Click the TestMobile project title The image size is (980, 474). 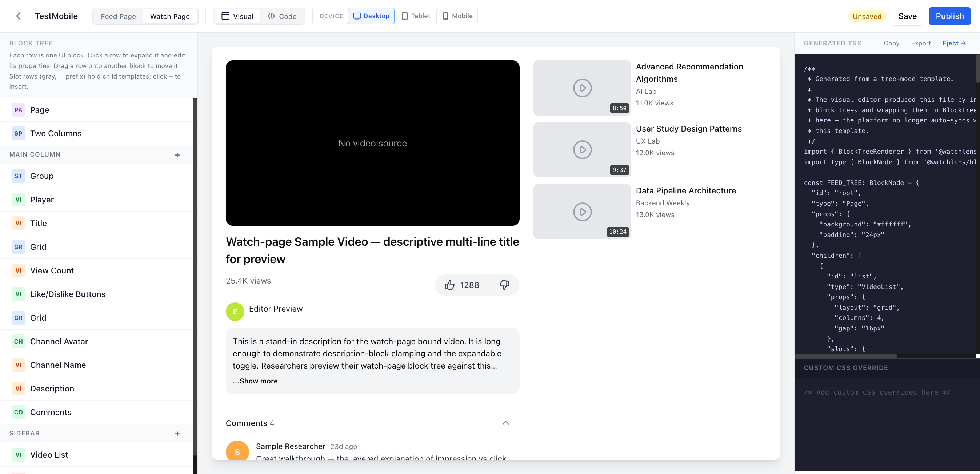(56, 16)
